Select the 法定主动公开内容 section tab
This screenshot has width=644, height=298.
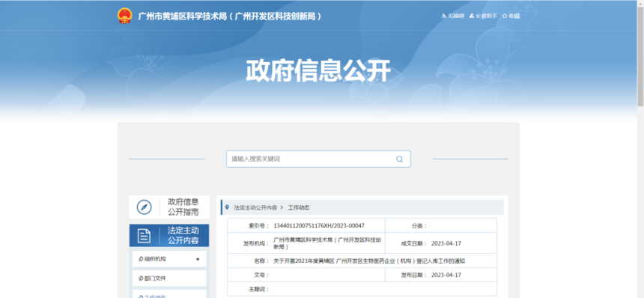169,236
